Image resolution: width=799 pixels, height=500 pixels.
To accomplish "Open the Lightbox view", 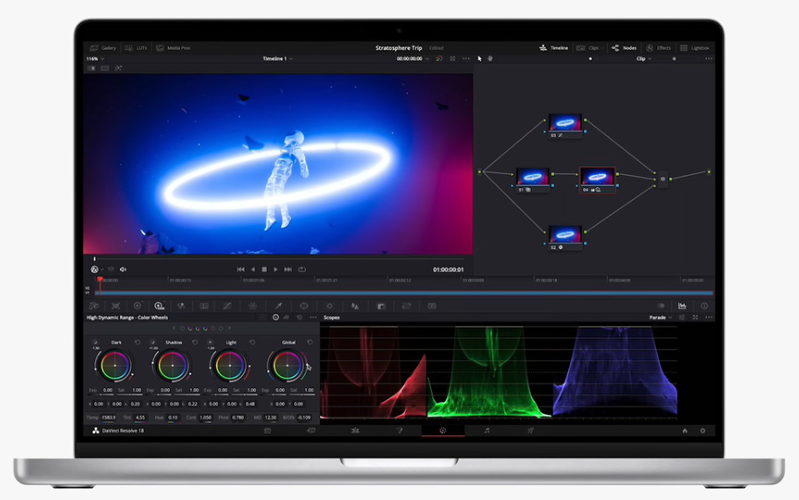I will pos(695,48).
